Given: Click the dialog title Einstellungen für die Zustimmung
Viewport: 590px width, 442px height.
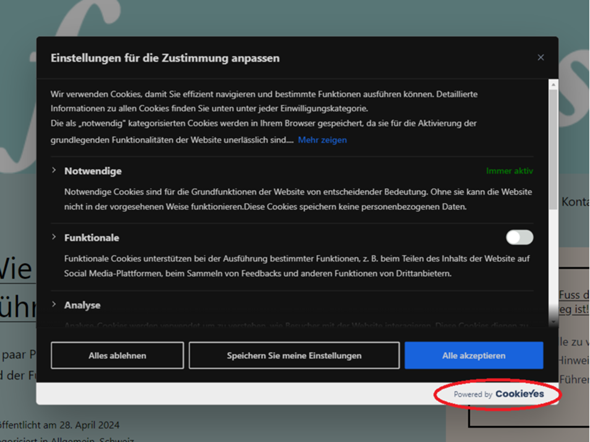Looking at the screenshot, I should coord(165,58).
